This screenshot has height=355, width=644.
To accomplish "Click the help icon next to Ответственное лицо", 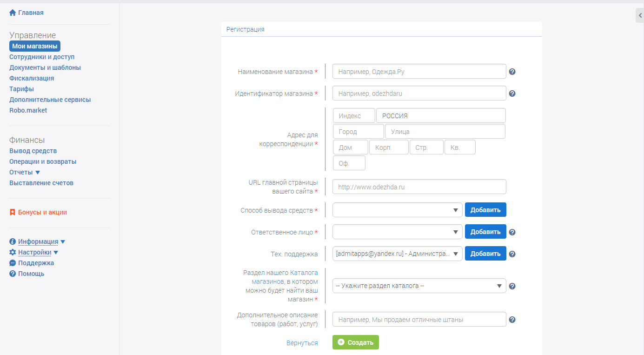I will click(x=512, y=232).
